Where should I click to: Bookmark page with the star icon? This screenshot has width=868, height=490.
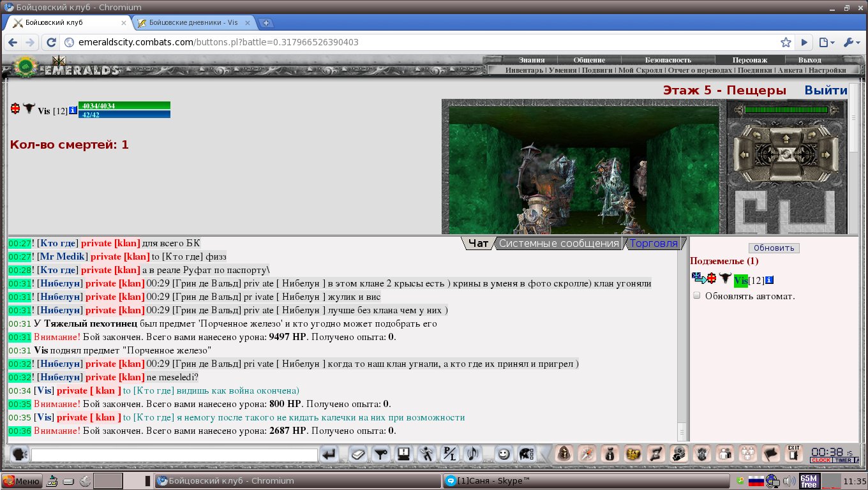pyautogui.click(x=786, y=43)
